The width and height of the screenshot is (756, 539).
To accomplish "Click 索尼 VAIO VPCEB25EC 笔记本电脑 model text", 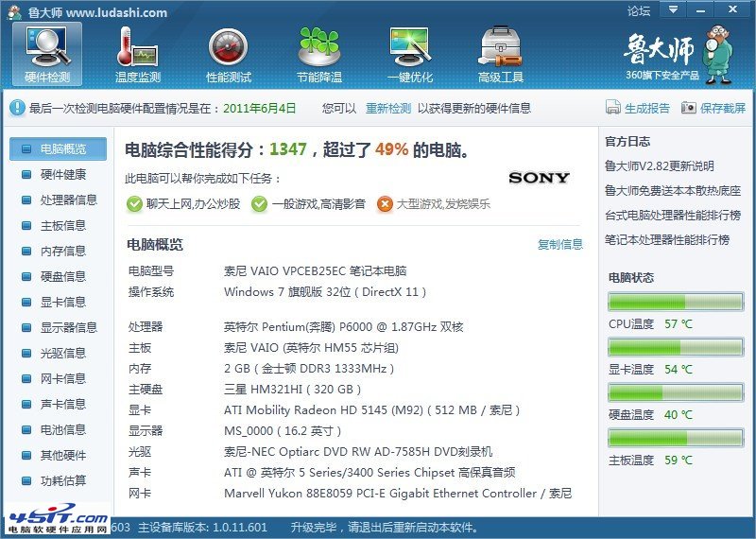I will coord(316,271).
